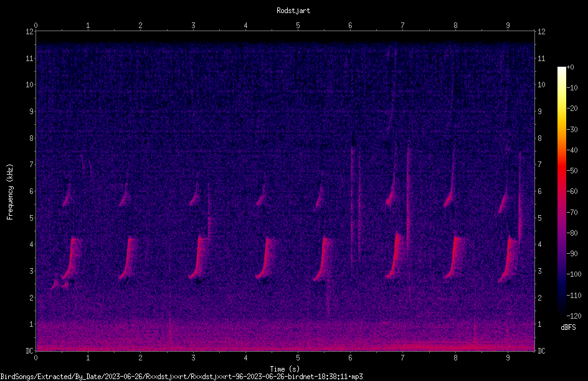Click the 'Time (s)' axis label
Image resolution: width=588 pixels, height=381 pixels.
click(285, 369)
